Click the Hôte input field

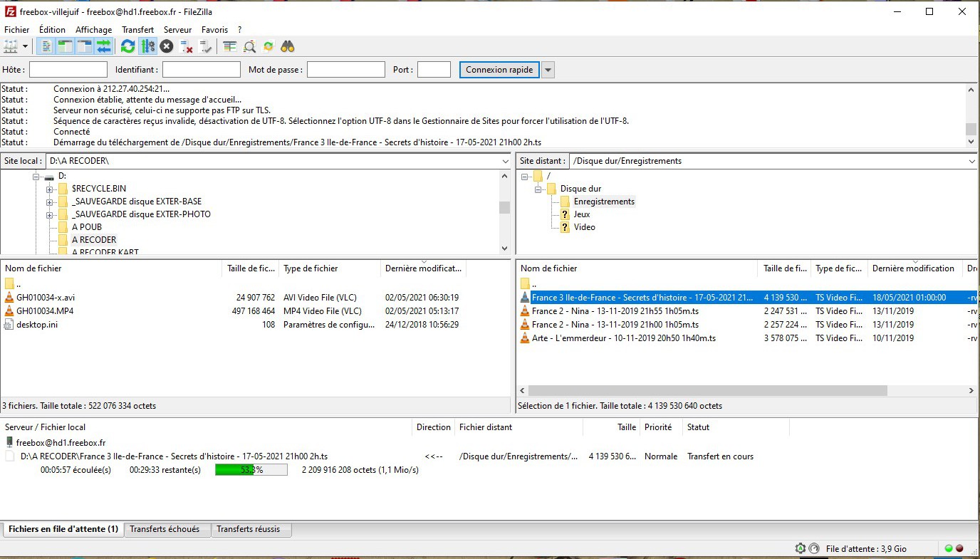click(x=68, y=70)
